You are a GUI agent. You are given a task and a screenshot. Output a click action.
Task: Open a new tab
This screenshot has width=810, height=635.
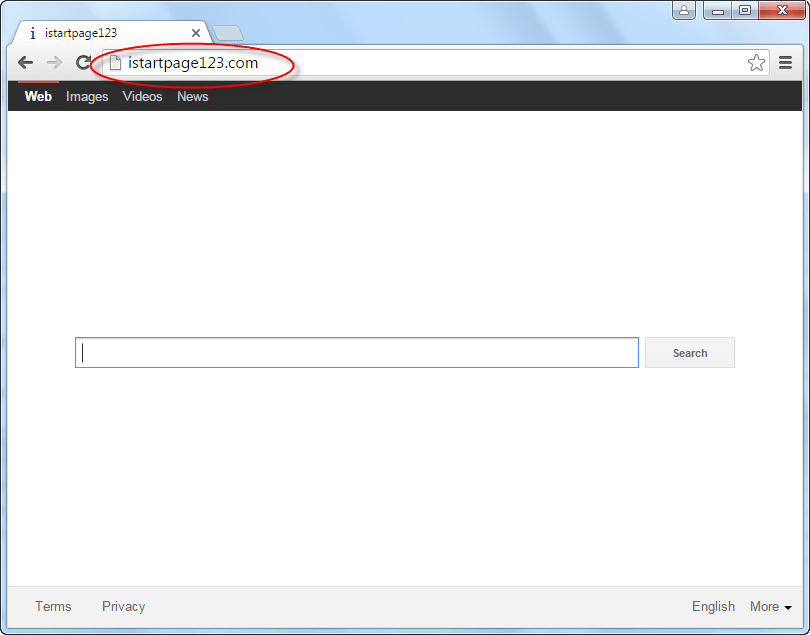coord(228,33)
